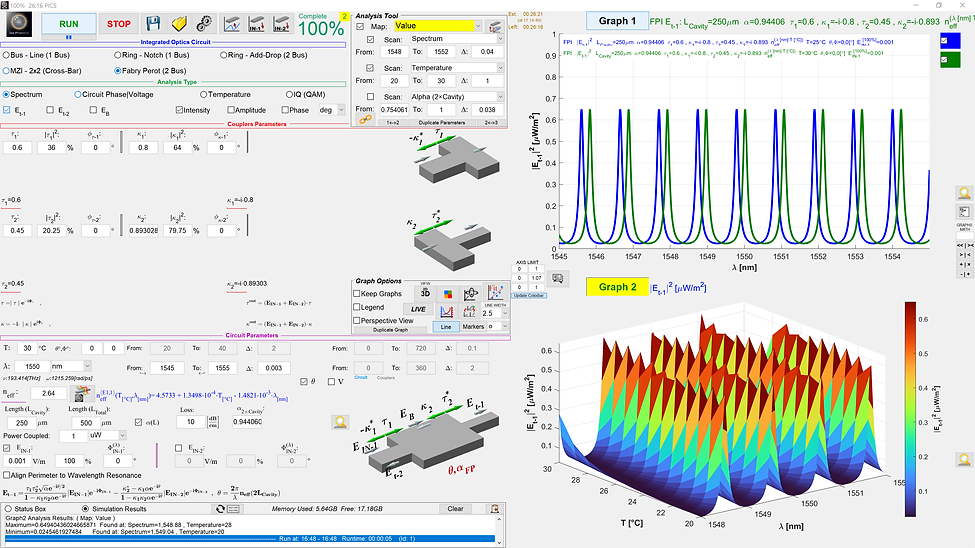Click the RUN button
This screenshot has width=975, height=548.
click(x=69, y=24)
